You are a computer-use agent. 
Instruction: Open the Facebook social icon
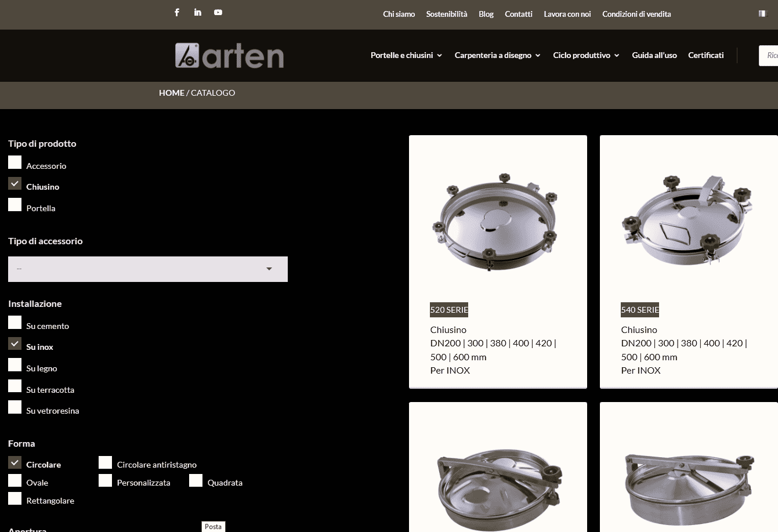[x=177, y=12]
